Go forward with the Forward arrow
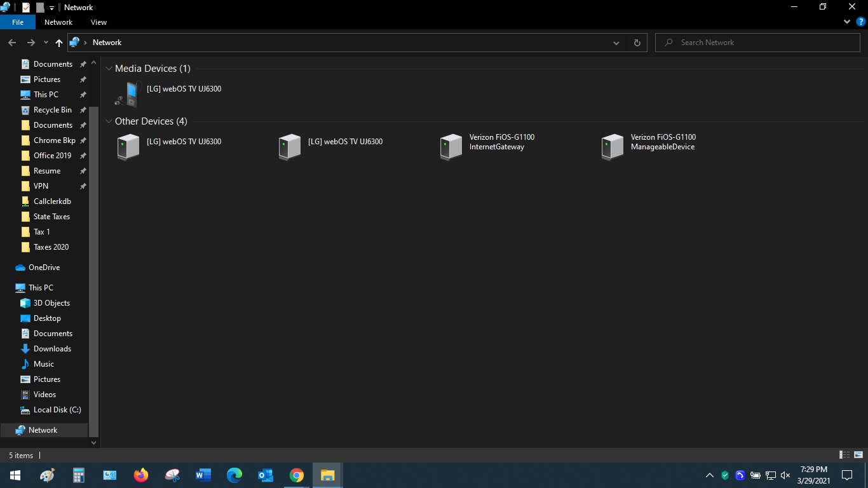Viewport: 868px width, 488px height. [31, 43]
